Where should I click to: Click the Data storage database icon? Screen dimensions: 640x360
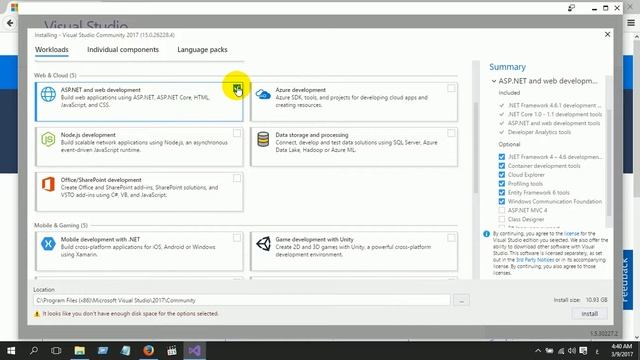(x=263, y=139)
